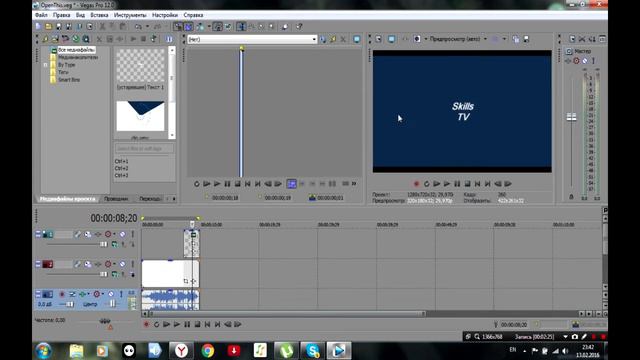Click Pause in the trimmer transport

[x=227, y=184]
